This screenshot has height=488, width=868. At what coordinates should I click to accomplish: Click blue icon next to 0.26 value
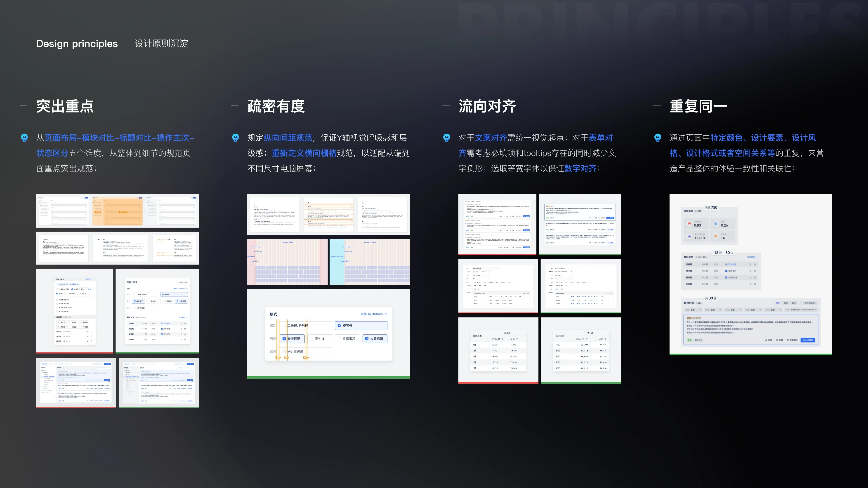[x=716, y=224]
